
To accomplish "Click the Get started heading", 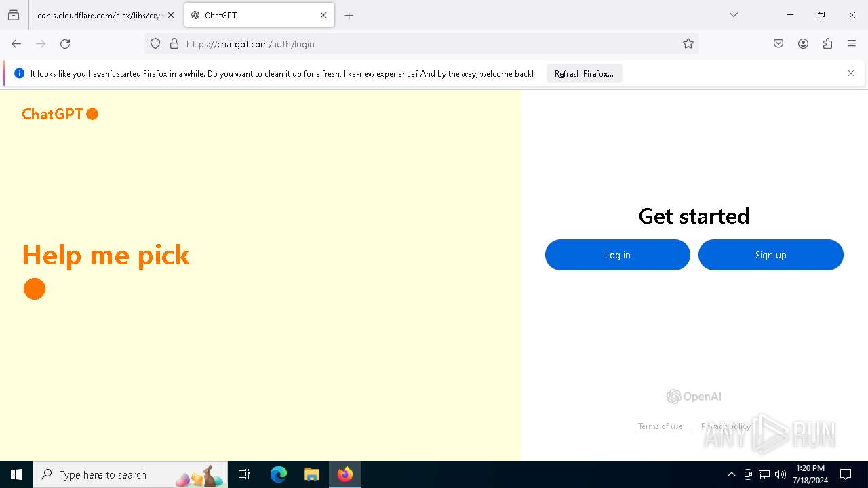I will point(694,216).
